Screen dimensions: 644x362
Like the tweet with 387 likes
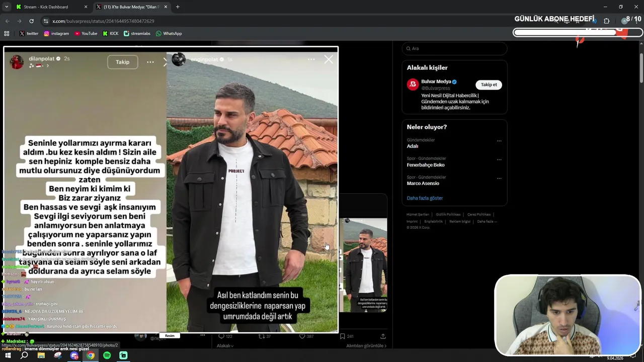pos(306,336)
